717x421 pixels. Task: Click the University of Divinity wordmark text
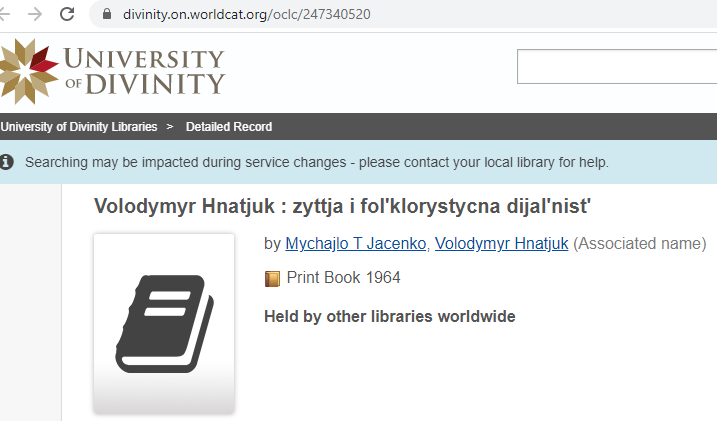click(145, 70)
